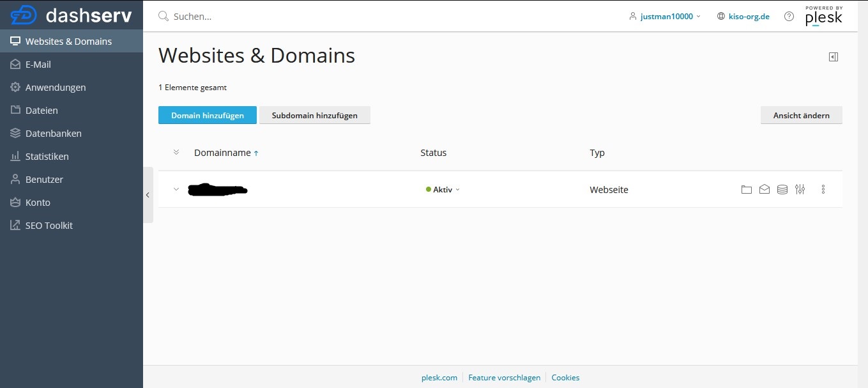Go to Datenbanken in the sidebar
Viewport: 868px width, 388px height.
[53, 134]
